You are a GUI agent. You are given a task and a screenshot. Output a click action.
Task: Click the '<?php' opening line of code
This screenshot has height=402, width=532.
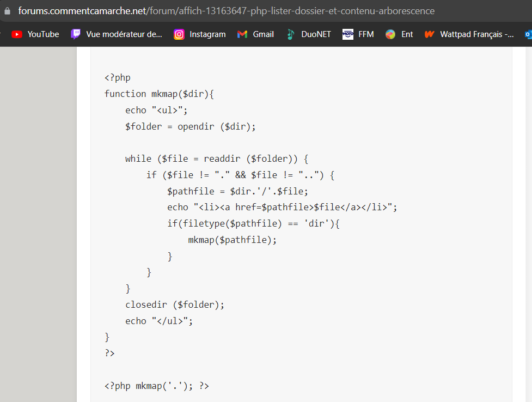click(x=118, y=78)
